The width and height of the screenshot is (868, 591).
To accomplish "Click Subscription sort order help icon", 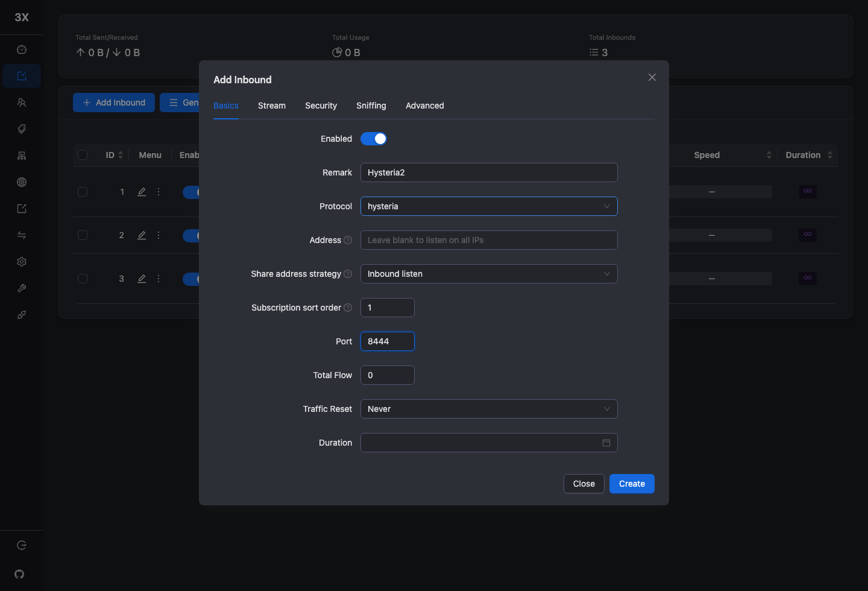I will [x=348, y=308].
